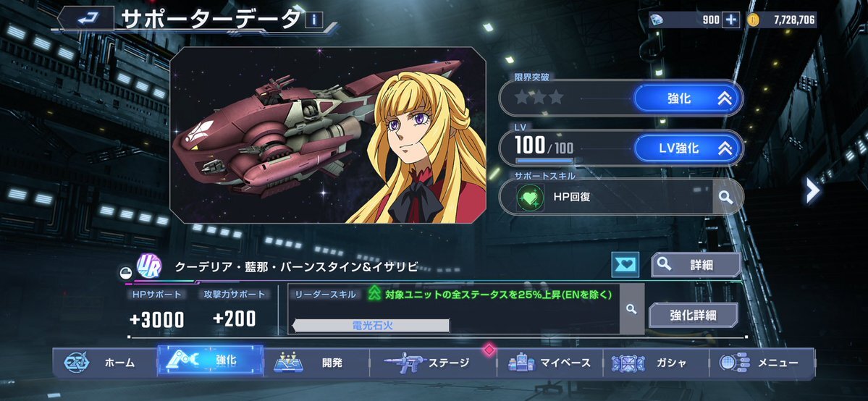Go to next supporter with right chevron
This screenshot has height=401, width=868.
tap(812, 191)
